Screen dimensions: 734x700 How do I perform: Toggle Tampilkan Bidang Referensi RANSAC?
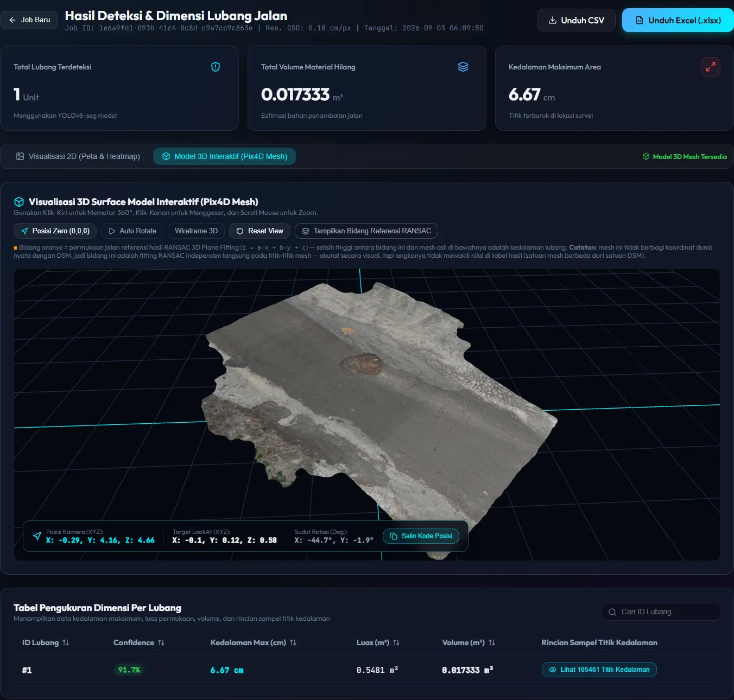point(366,231)
